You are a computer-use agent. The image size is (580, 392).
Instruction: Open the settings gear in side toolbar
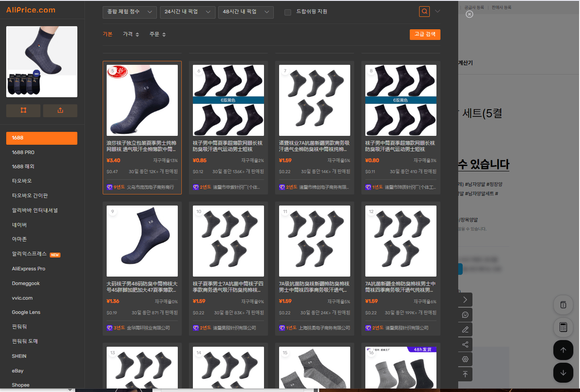(x=465, y=359)
